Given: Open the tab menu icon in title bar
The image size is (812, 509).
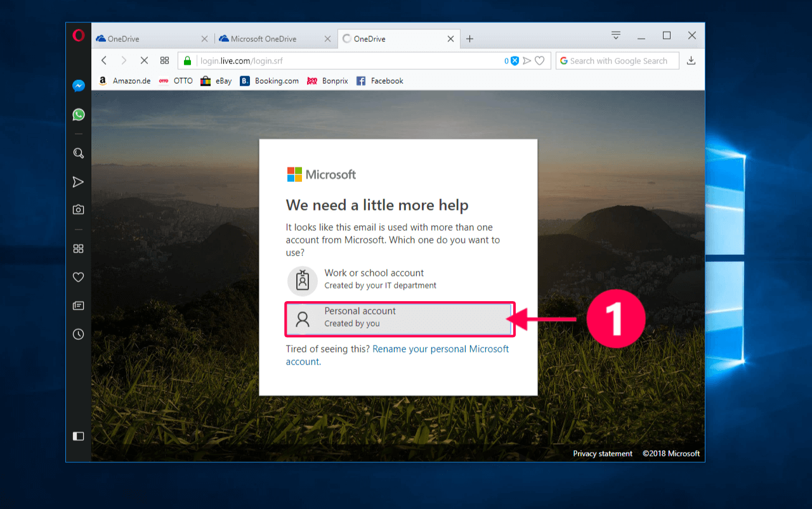Looking at the screenshot, I should (616, 35).
